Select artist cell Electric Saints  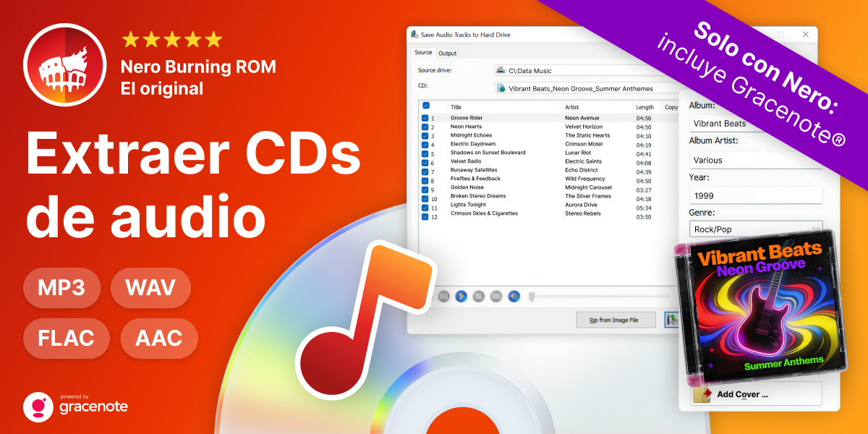[x=583, y=162]
